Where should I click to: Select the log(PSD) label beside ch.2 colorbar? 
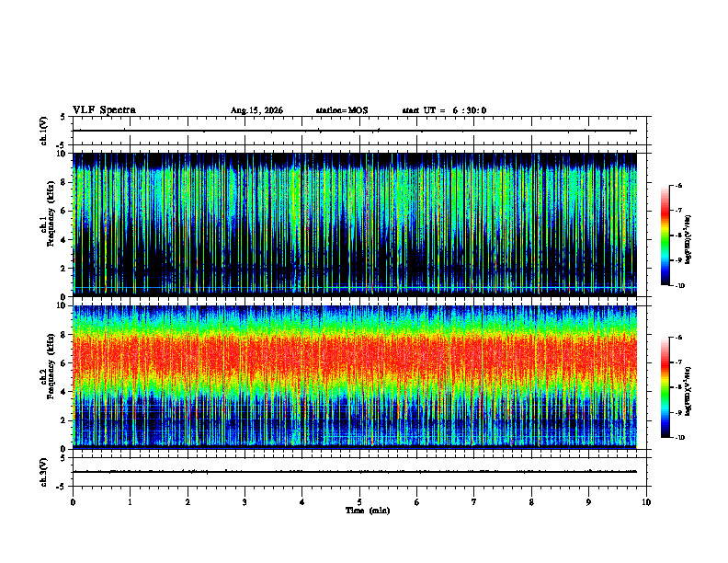688,391
